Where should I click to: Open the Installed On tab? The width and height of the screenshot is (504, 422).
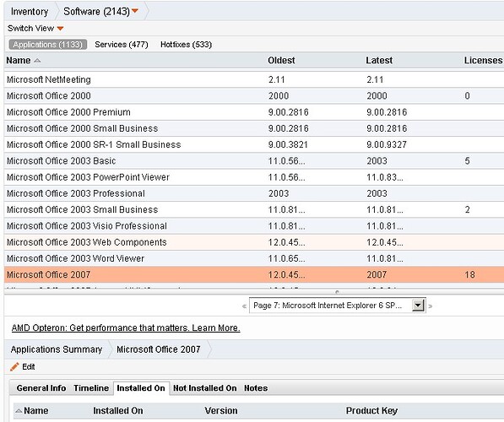point(141,388)
